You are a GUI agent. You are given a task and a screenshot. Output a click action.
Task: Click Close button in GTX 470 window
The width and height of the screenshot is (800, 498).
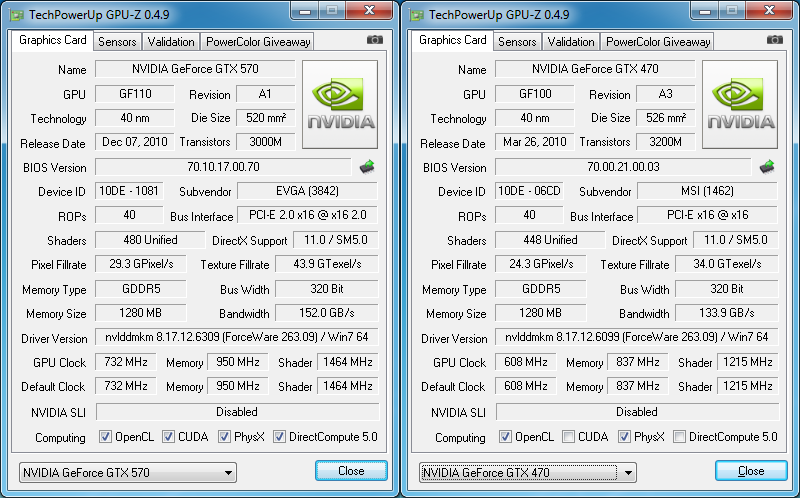751,471
